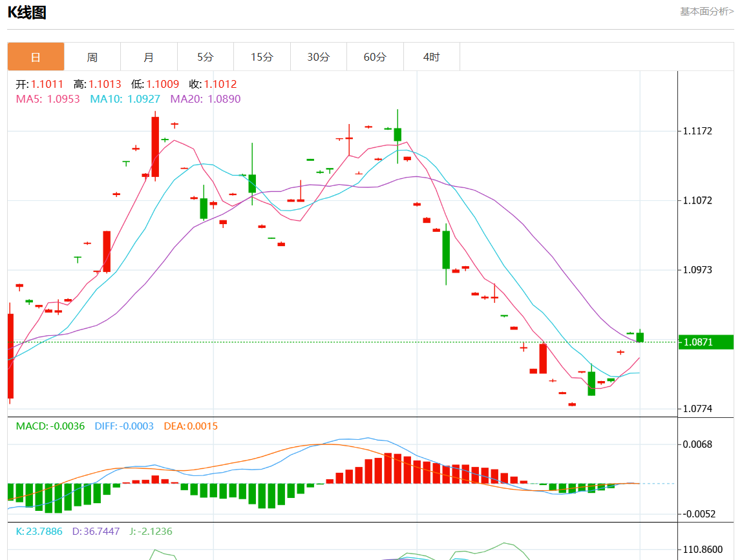Image resolution: width=753 pixels, height=560 pixels.
Task: Select the 月 (monthly) chart tab
Action: click(149, 57)
